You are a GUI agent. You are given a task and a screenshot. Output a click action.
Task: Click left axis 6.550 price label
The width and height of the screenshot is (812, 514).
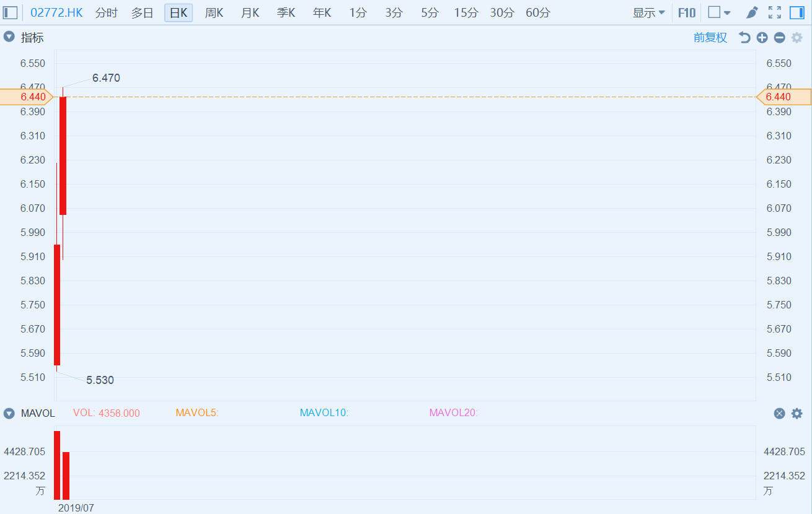(33, 63)
